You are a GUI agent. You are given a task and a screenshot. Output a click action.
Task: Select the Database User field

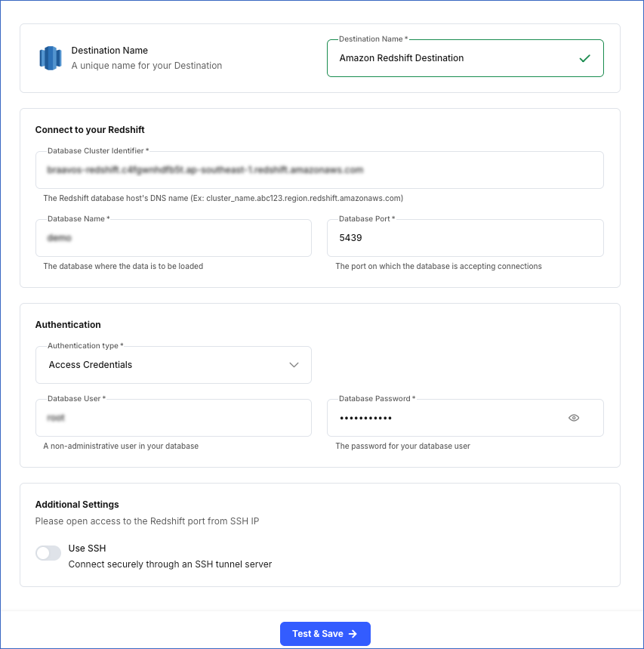[x=174, y=418]
